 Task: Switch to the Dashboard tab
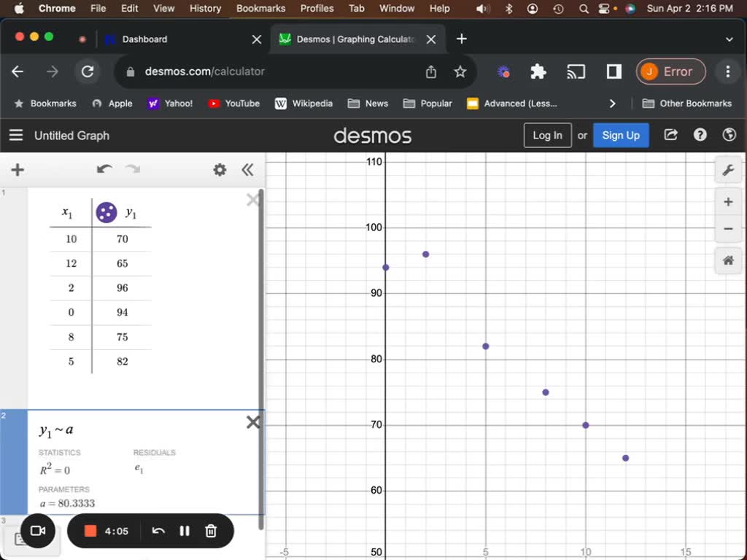(144, 39)
